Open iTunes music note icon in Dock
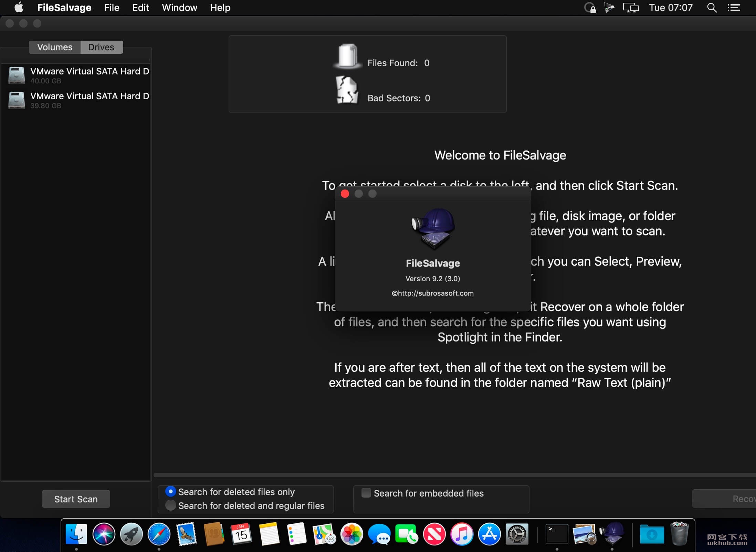 pos(462,534)
